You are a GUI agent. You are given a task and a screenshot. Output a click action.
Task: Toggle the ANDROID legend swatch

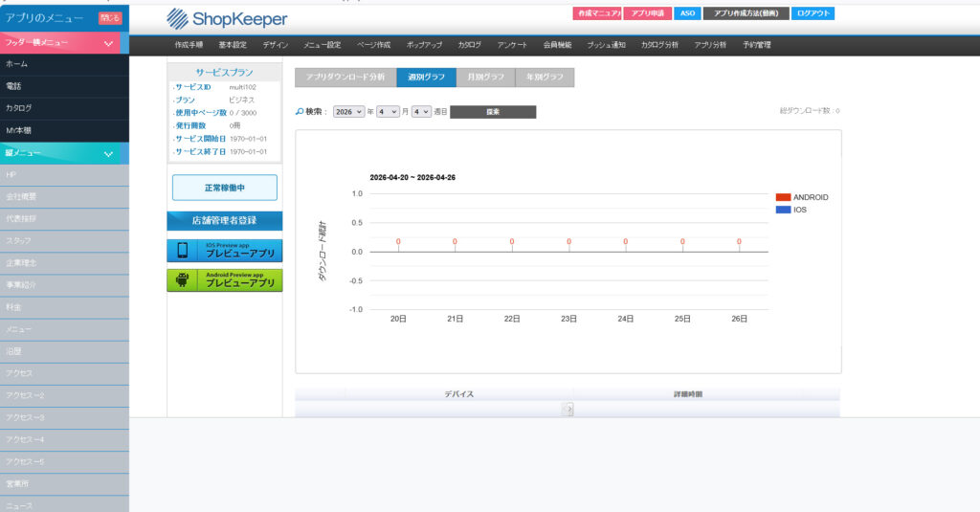783,197
